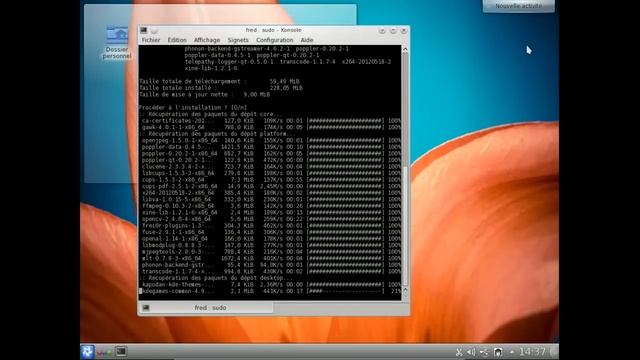This screenshot has width=640, height=360.
Task: Open the Dossier personnel desktop folder
Action: (117, 42)
